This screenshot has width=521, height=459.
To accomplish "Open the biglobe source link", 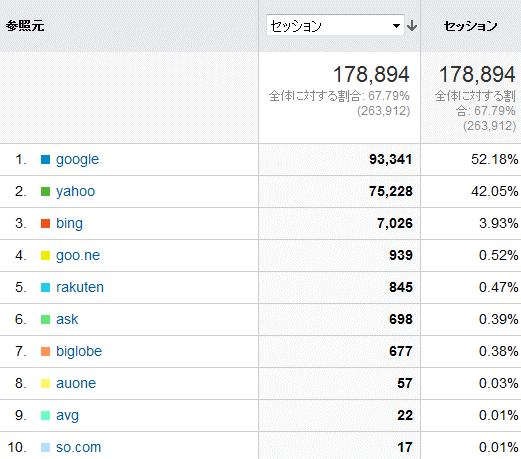I will pos(79,351).
